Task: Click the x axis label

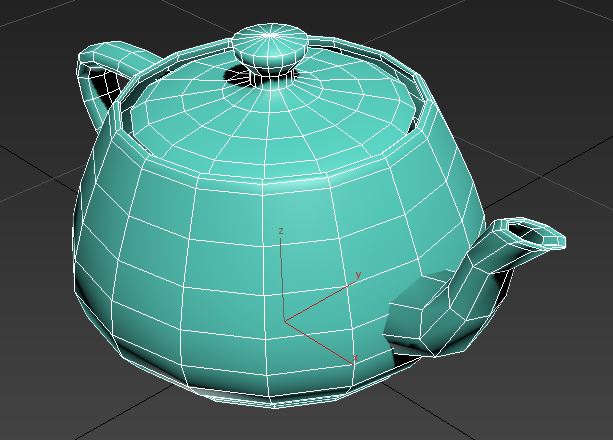Action: tap(355, 357)
